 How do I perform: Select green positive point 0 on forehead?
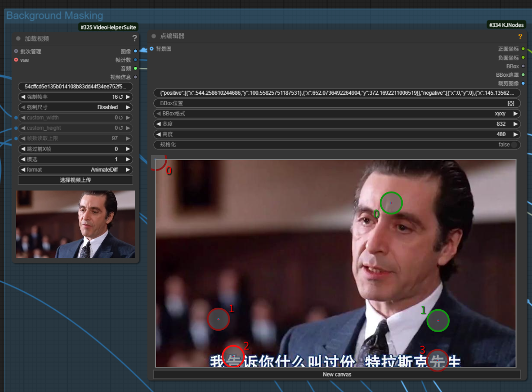[x=391, y=203]
